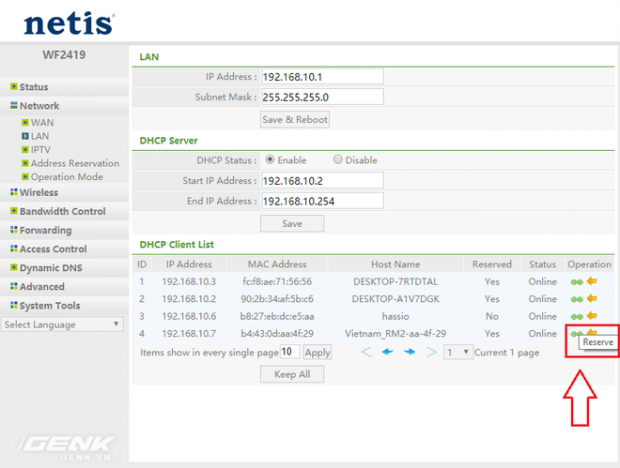Click the yellow arrow icon for DESKTOP-7RTDTAL
The height and width of the screenshot is (468, 620).
pos(592,281)
